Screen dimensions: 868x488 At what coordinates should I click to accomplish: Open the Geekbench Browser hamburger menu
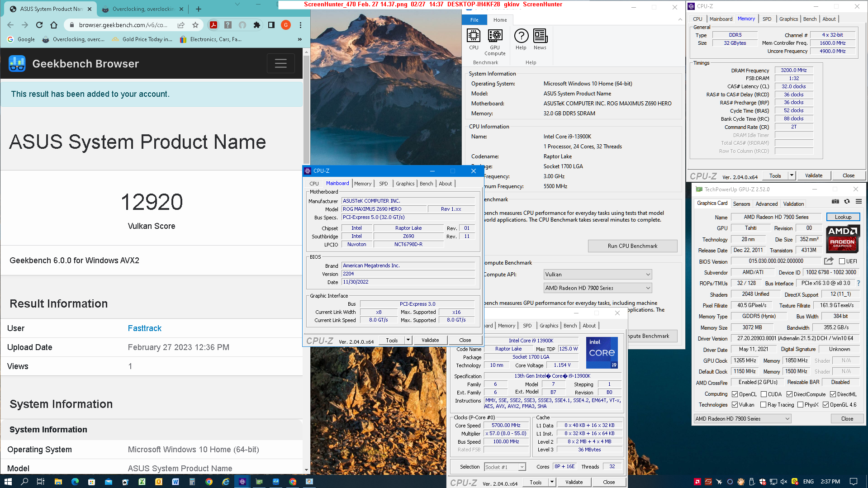point(280,64)
